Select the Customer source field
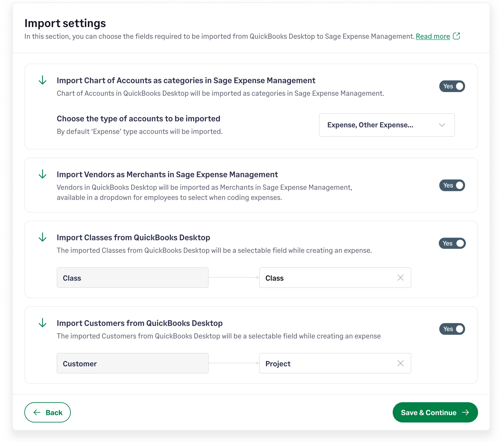504x442 pixels. 132,363
